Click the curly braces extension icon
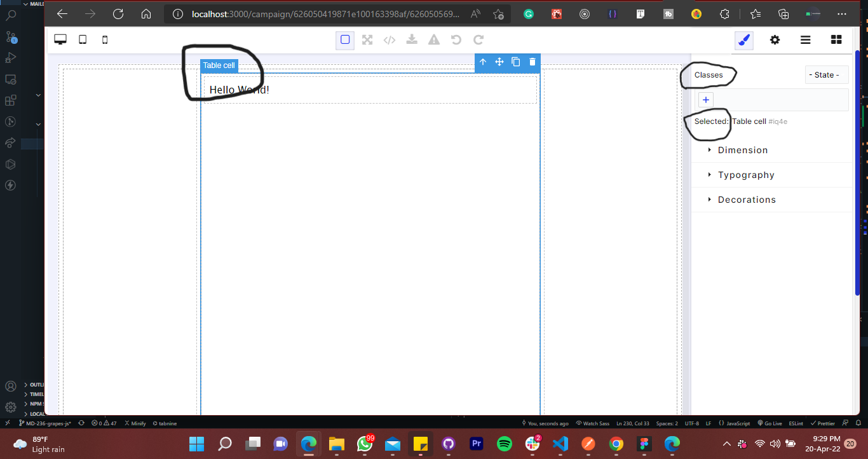868x459 pixels. 612,14
